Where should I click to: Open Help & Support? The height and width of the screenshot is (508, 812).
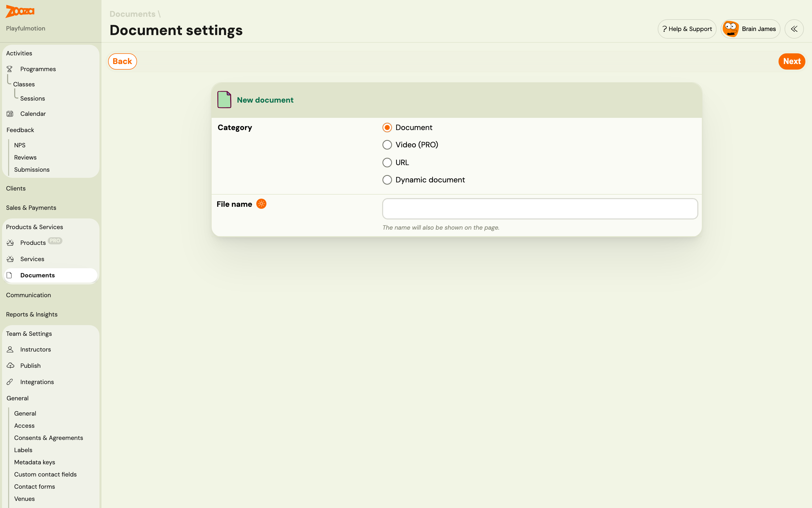click(687, 29)
